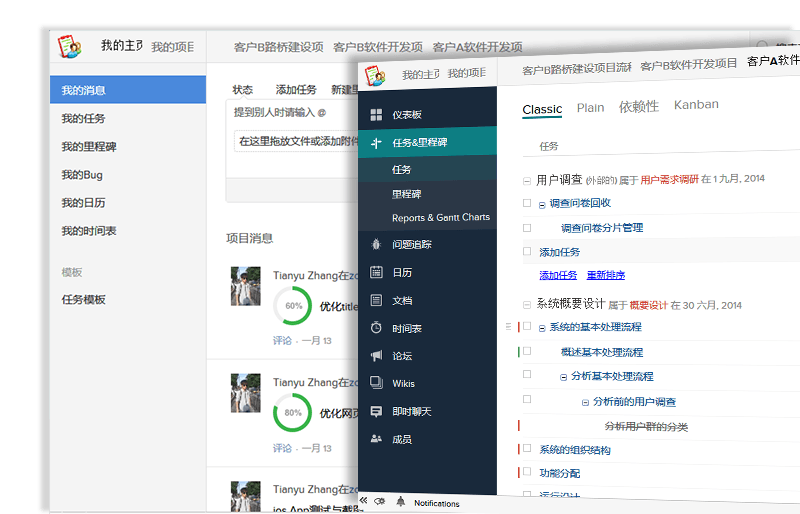Click the 60% progress circle

click(x=293, y=306)
